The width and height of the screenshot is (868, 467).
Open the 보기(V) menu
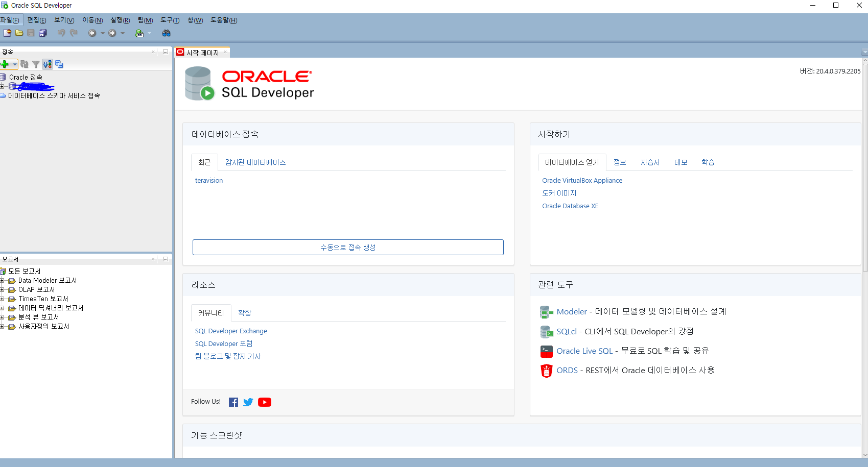click(64, 20)
